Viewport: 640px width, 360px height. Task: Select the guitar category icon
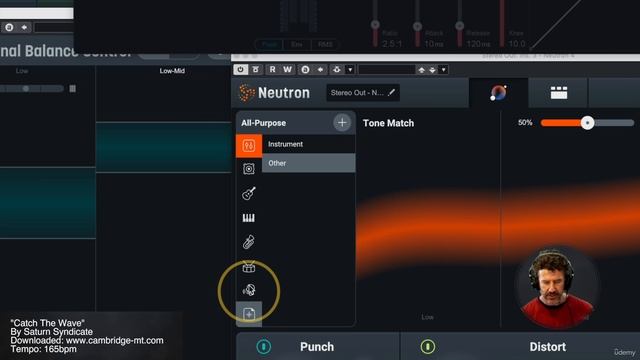249,193
